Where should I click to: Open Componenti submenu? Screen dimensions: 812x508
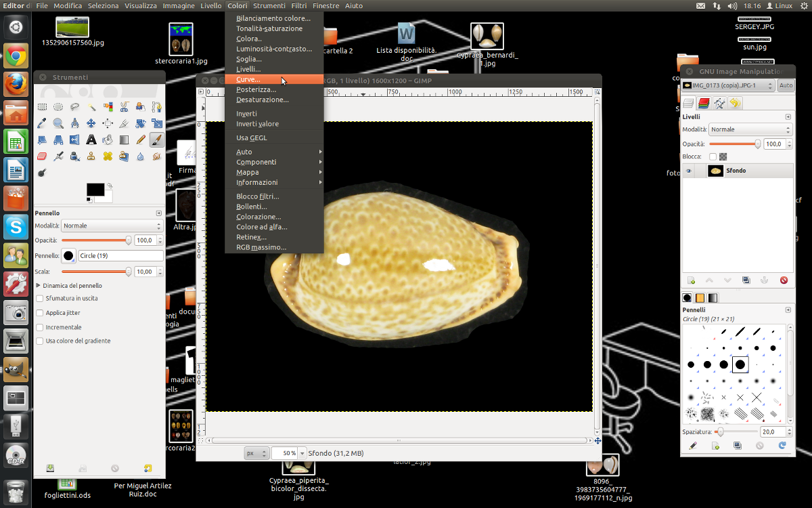[274, 162]
